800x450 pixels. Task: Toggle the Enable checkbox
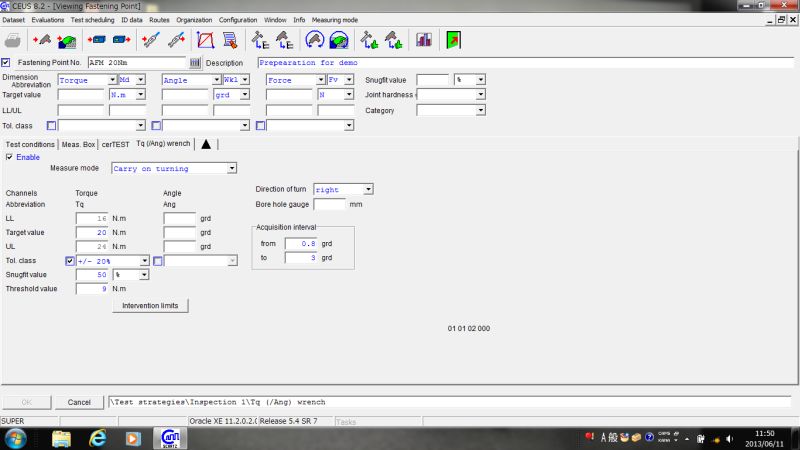(9, 157)
